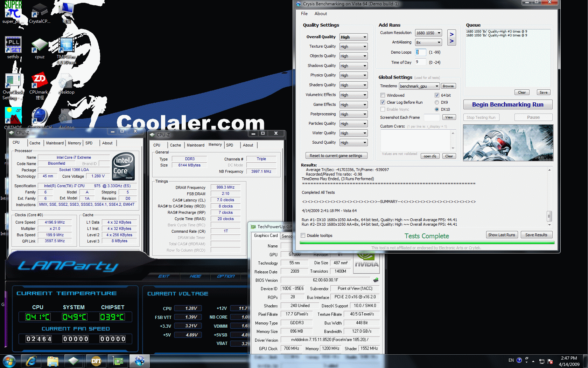588x368 pixels.
Task: Switch to SPD tab in Memory CPU-Z window
Action: pos(230,145)
